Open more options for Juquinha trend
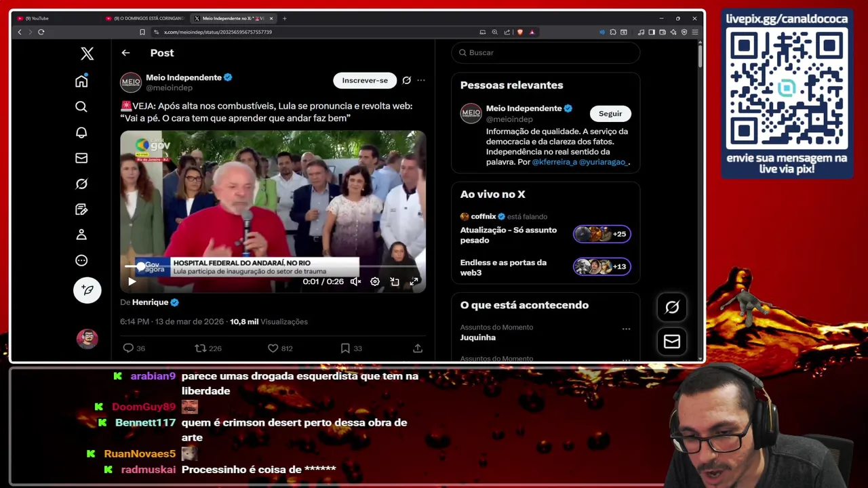 click(x=626, y=329)
